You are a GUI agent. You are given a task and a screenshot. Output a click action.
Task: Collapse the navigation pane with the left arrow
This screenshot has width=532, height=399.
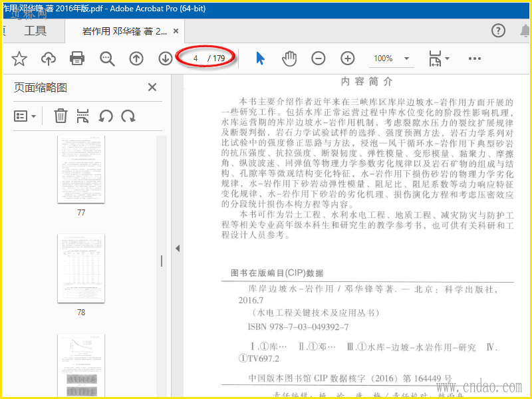point(178,248)
